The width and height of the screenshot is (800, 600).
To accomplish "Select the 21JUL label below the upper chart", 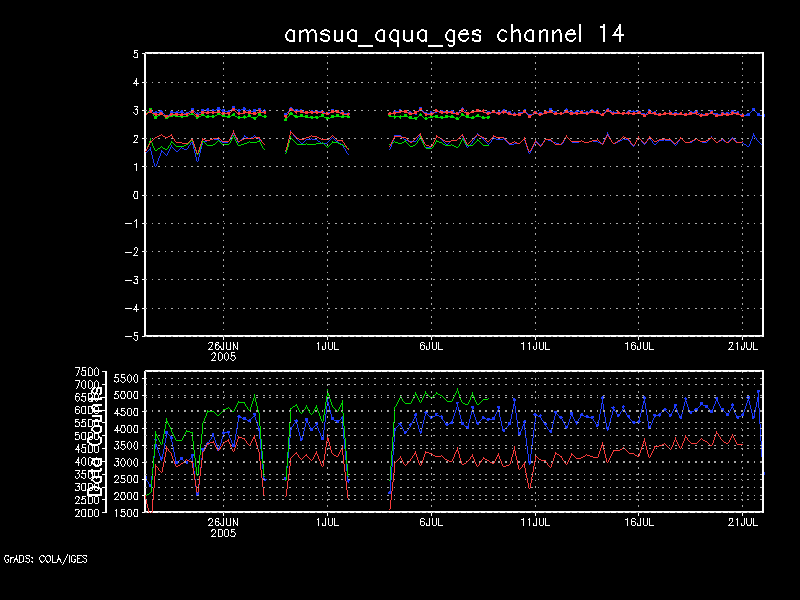I will click(742, 346).
